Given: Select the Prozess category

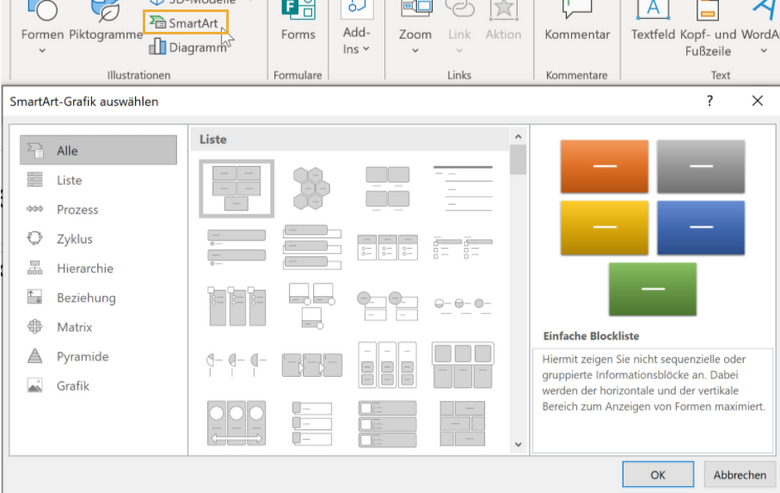Looking at the screenshot, I should coord(98,209).
